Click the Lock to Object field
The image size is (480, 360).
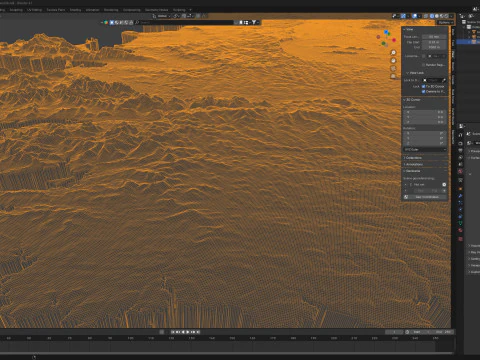coord(432,80)
